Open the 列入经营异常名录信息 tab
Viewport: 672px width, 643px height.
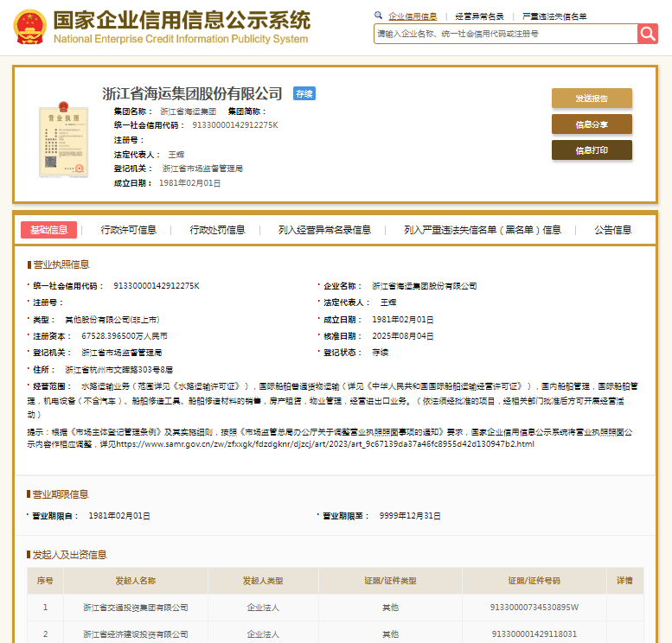click(324, 230)
